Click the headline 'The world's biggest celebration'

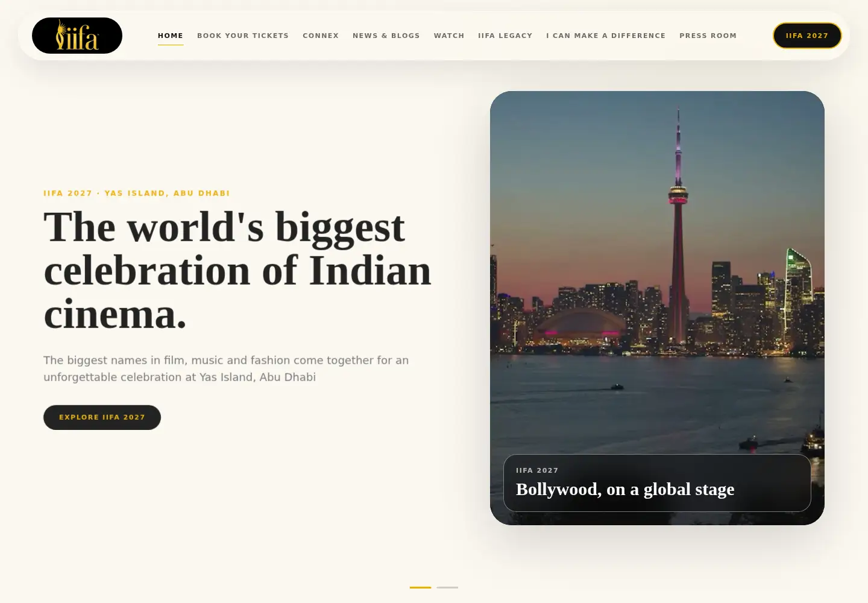[x=237, y=270]
